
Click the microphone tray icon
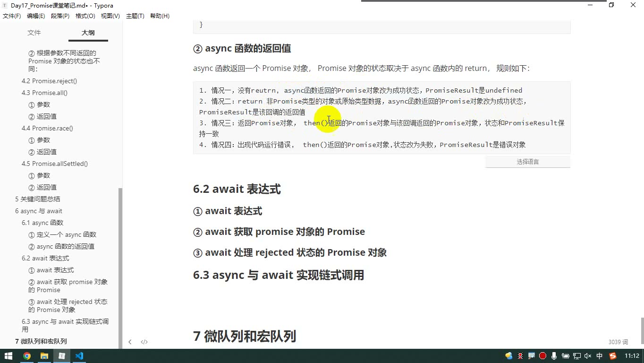pyautogui.click(x=554, y=356)
